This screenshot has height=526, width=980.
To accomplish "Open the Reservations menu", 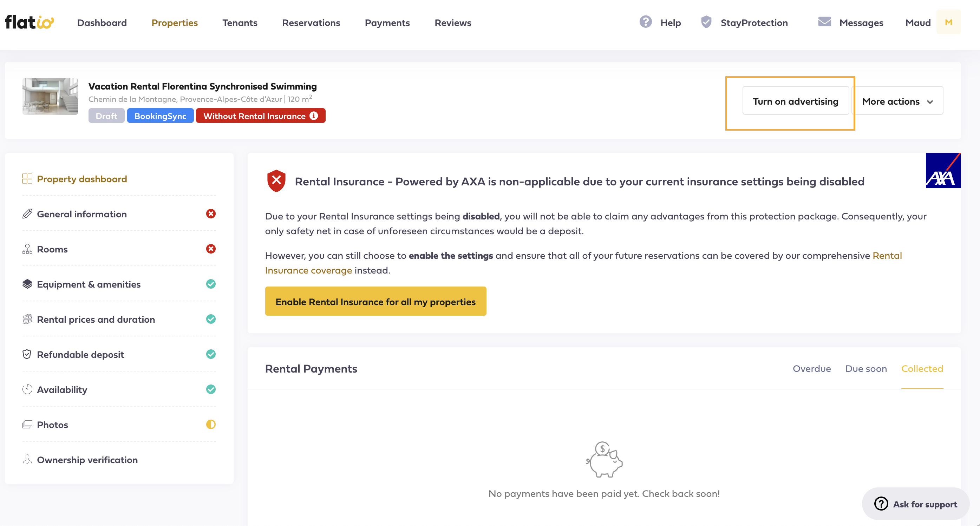I will tap(311, 23).
